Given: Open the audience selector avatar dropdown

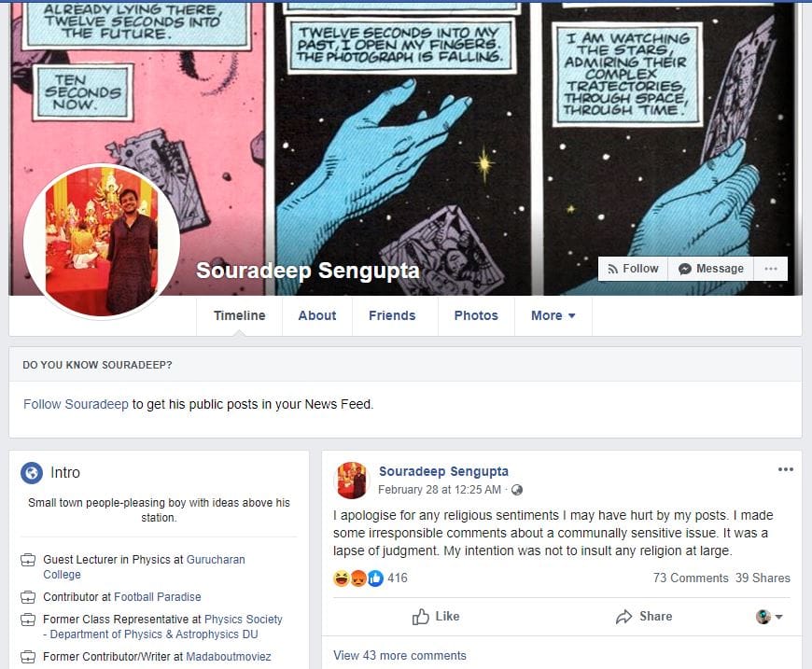Looking at the screenshot, I should point(769,616).
